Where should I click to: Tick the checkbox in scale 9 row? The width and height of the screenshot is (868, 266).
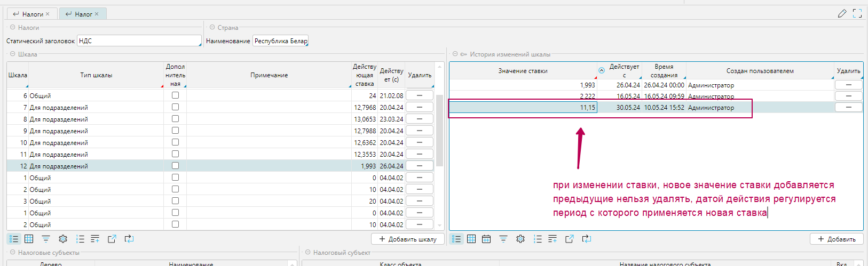tap(175, 131)
